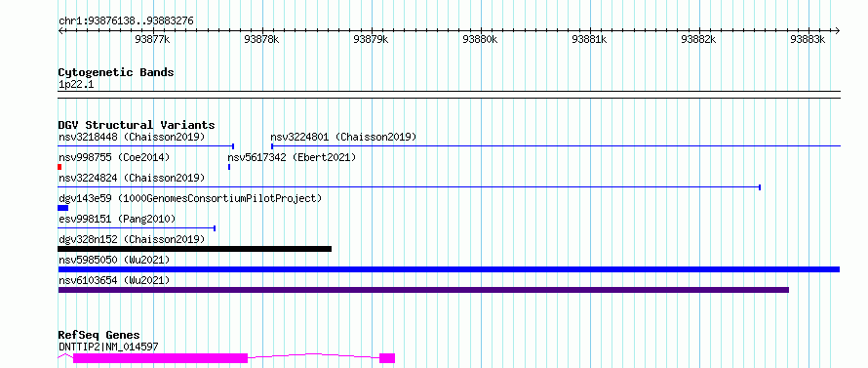Click the 93879k ruler position
This screenshot has width=868, height=368.
click(x=372, y=39)
